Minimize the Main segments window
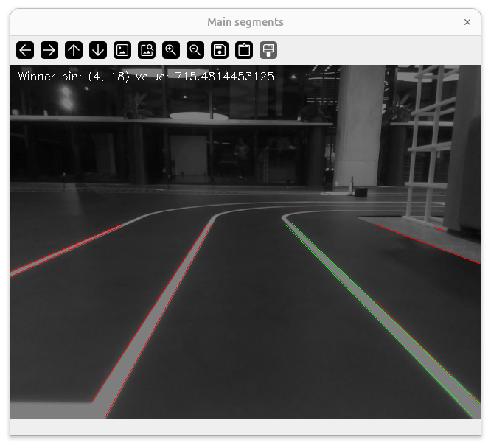 click(442, 23)
